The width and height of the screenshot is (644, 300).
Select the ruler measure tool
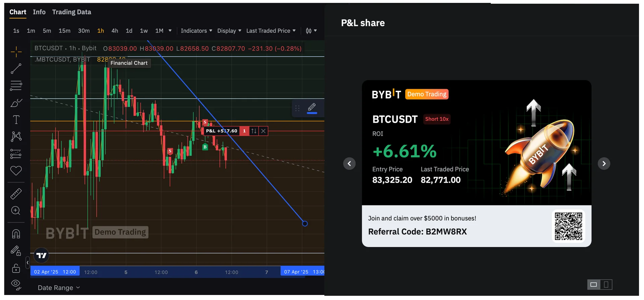(x=16, y=193)
